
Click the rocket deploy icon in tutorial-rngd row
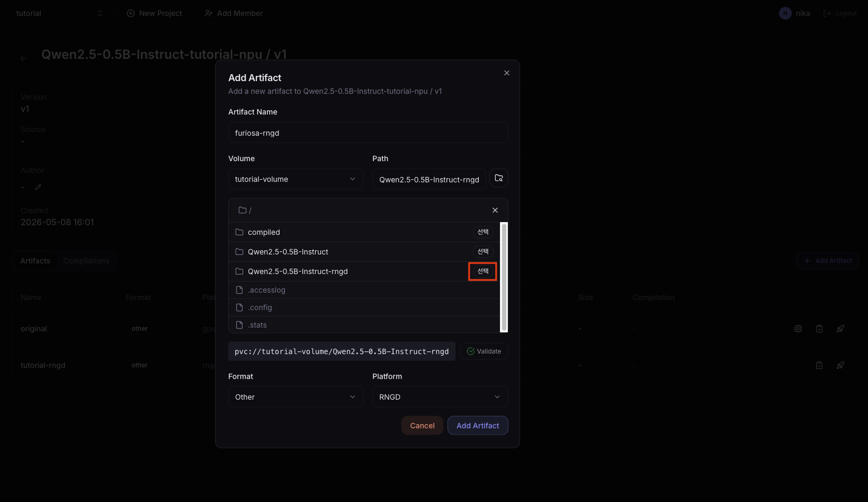click(x=840, y=365)
